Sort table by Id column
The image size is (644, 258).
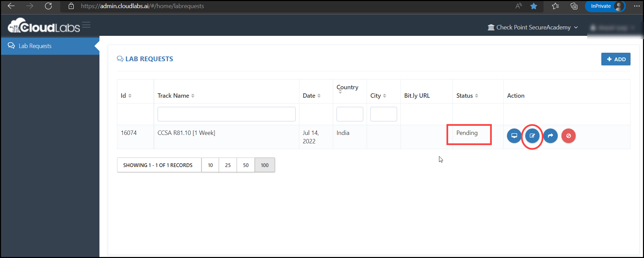[126, 96]
